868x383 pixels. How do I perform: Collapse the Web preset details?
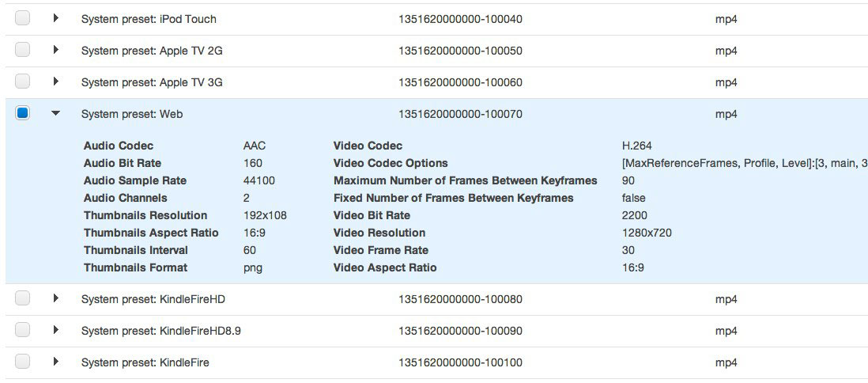point(55,113)
